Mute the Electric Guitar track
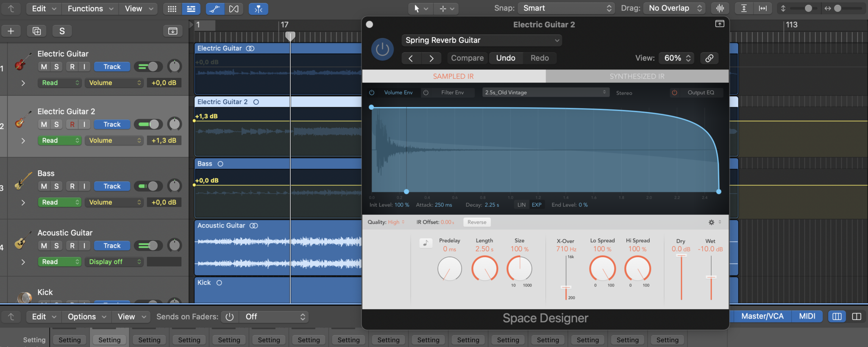868x347 pixels. click(x=44, y=67)
